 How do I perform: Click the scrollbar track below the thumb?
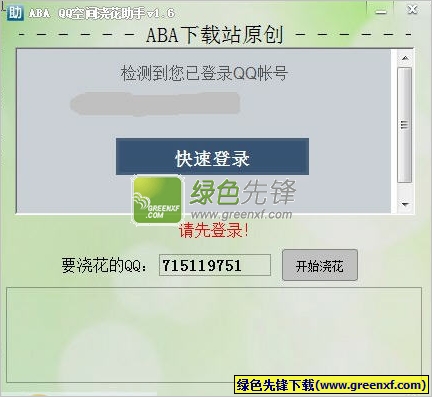405,191
